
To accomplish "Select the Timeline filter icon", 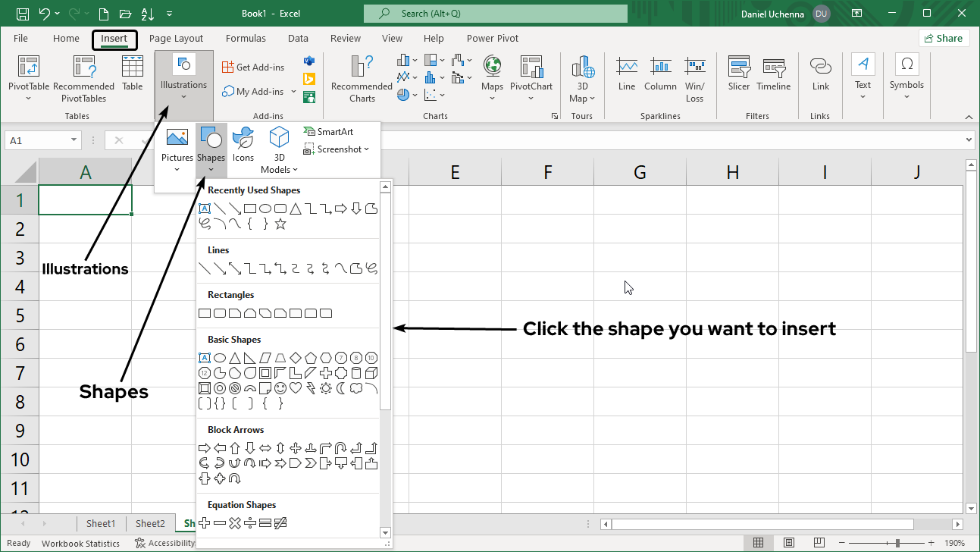I will (773, 75).
